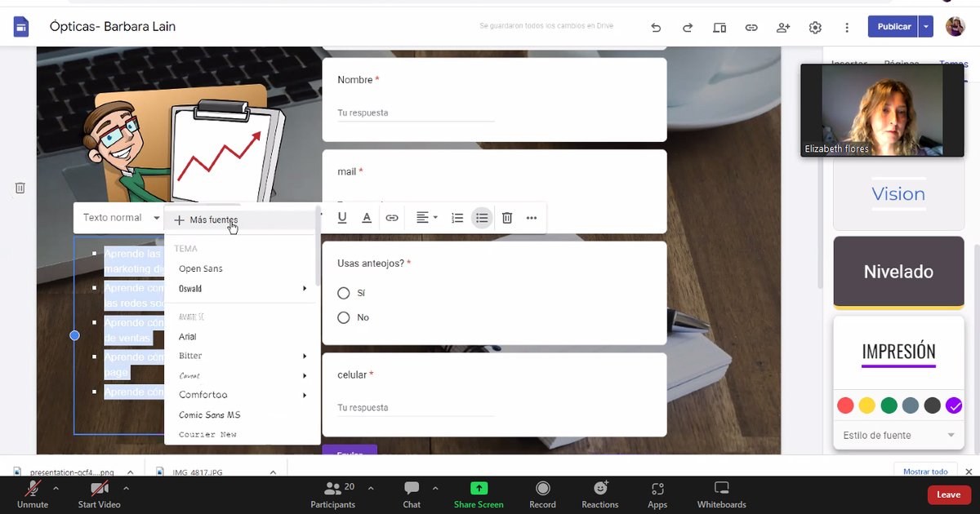Share with others icon
This screenshot has width=980, height=514.
click(783, 27)
